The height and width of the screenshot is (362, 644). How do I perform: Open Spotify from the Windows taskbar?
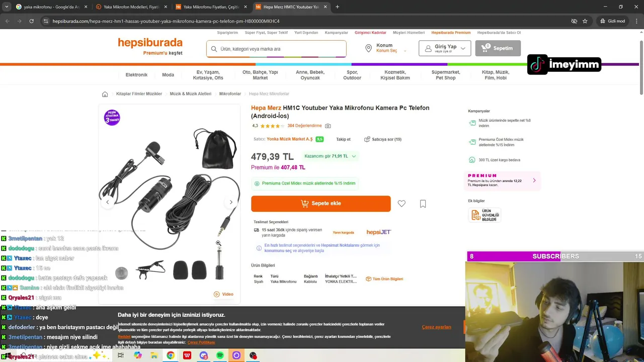click(220, 355)
